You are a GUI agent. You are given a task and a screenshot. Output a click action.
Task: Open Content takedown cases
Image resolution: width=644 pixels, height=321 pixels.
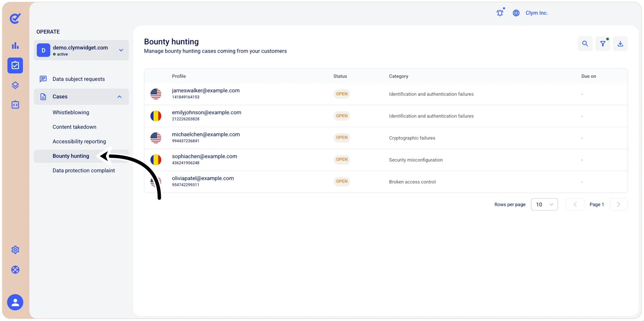[74, 127]
